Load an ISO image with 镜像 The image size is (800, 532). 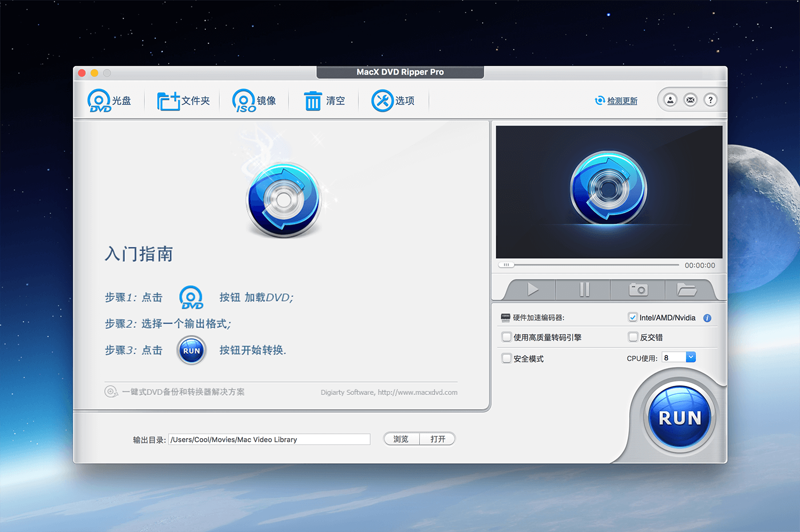[x=254, y=100]
